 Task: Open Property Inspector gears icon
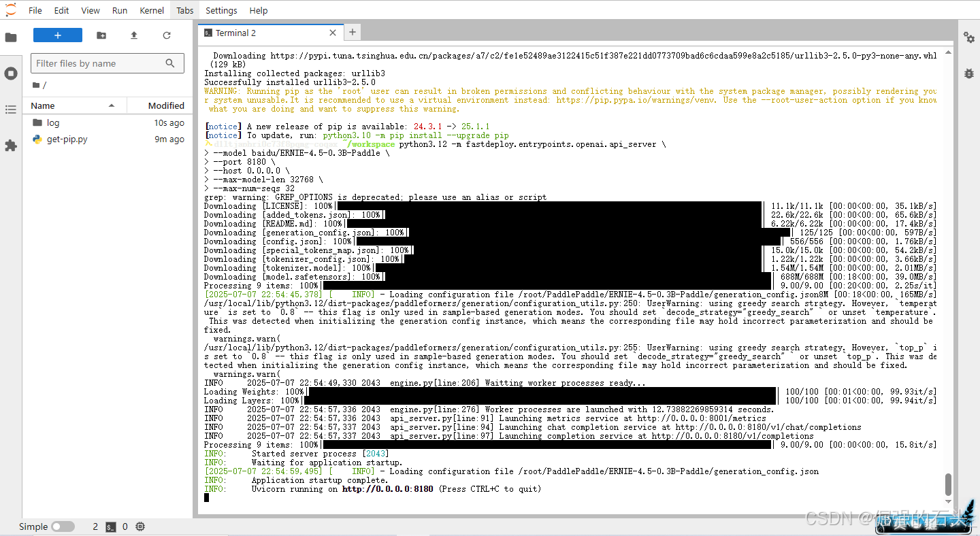(x=968, y=37)
